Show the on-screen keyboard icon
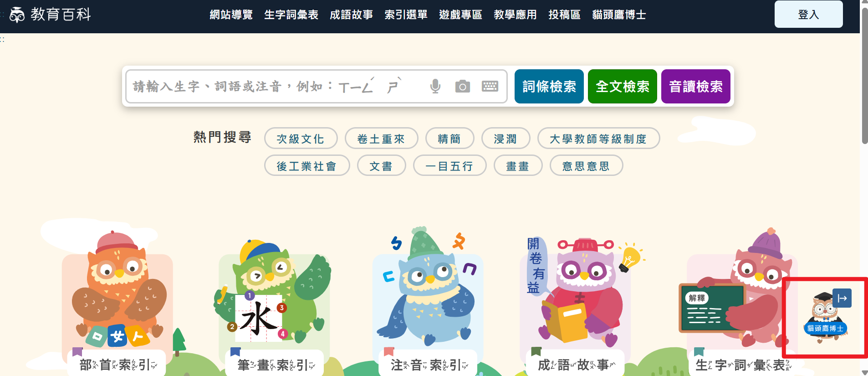Screen dimensions: 868x376 [x=490, y=86]
